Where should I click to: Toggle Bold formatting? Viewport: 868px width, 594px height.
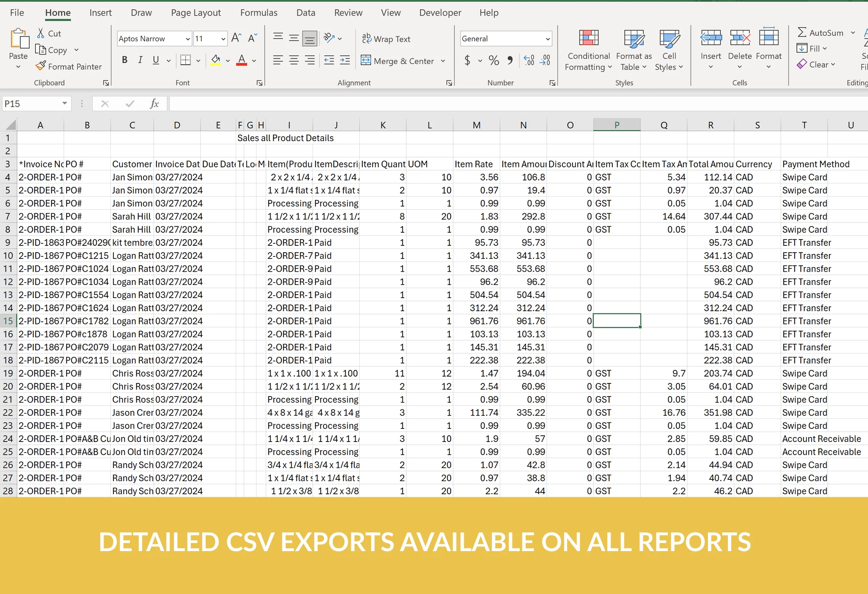point(124,60)
